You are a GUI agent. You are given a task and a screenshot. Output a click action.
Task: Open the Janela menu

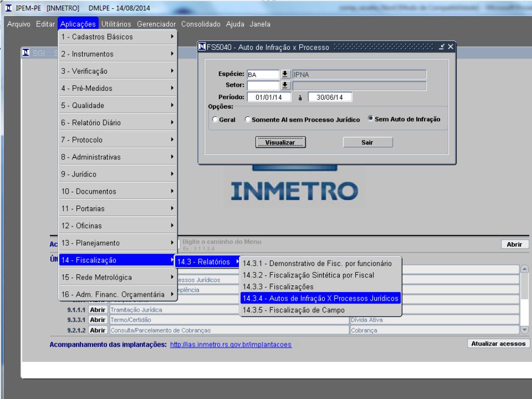[x=260, y=24]
